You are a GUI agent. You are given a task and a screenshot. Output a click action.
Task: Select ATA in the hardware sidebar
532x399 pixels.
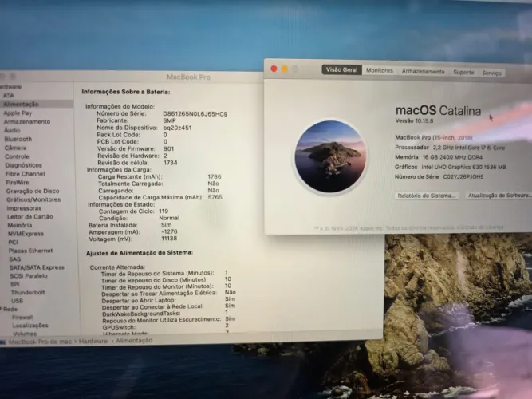9,96
